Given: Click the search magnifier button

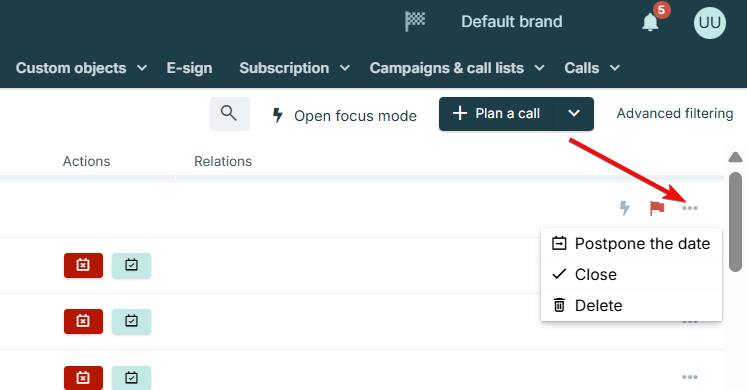Looking at the screenshot, I should click(230, 114).
